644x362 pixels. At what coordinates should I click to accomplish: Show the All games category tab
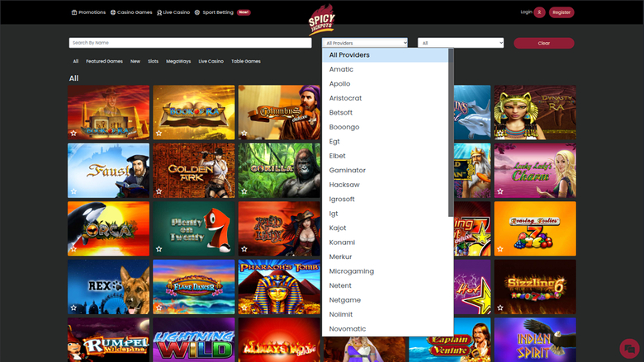(x=76, y=61)
